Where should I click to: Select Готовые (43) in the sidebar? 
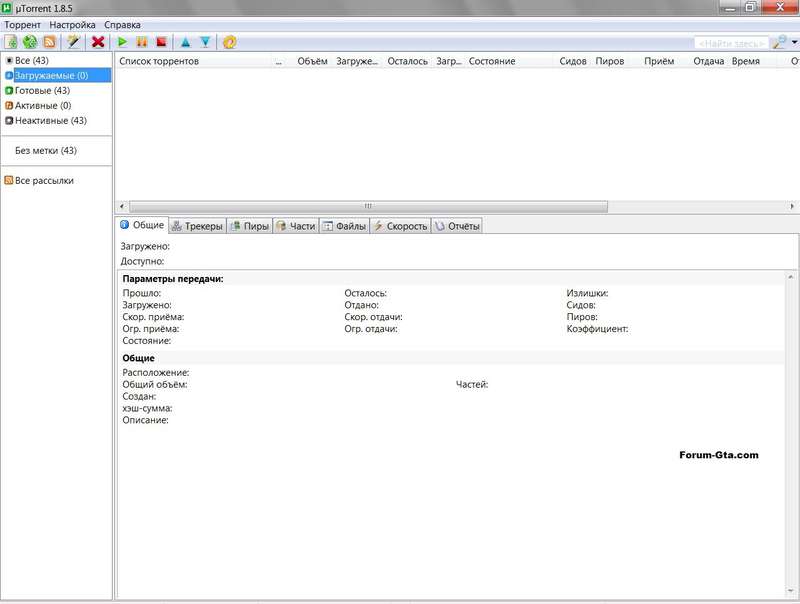coord(42,90)
